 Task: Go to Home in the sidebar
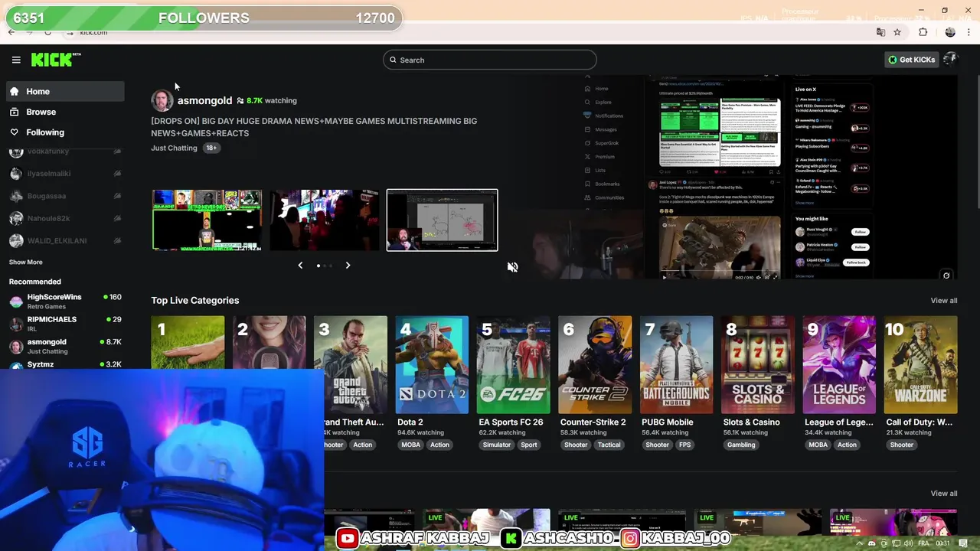[x=65, y=91]
